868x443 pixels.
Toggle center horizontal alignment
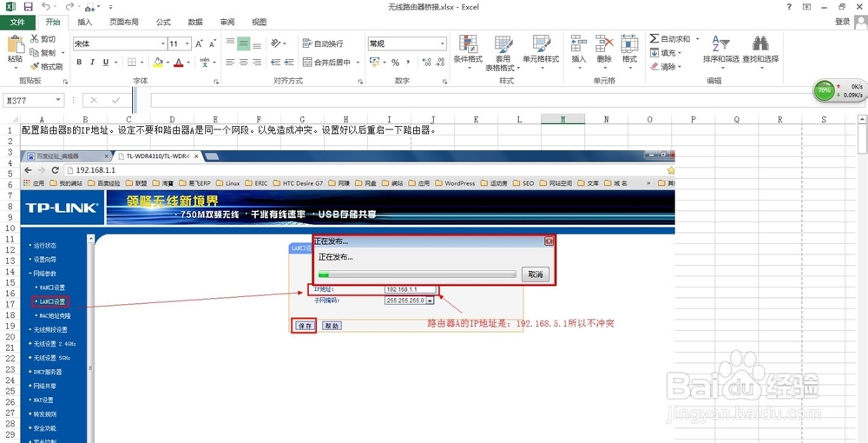[244, 63]
